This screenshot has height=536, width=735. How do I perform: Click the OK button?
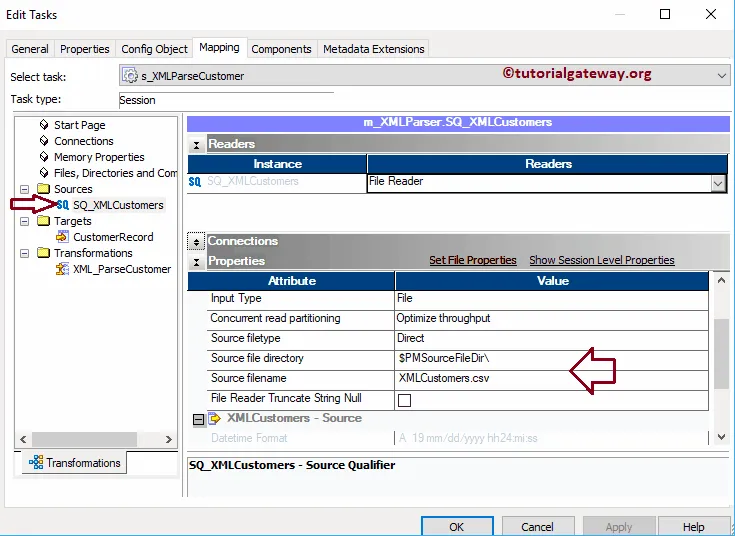[457, 527]
